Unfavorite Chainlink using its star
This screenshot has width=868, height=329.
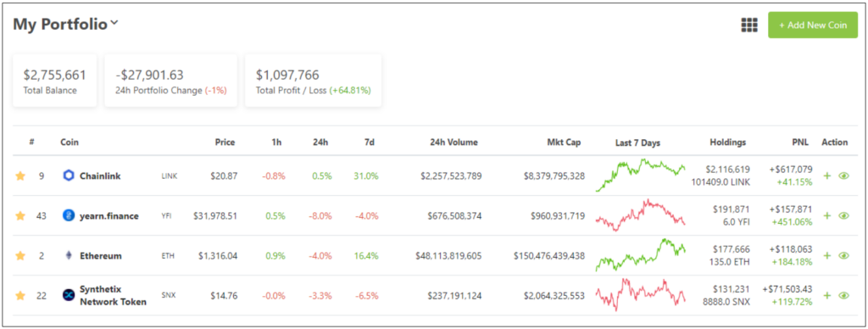20,176
